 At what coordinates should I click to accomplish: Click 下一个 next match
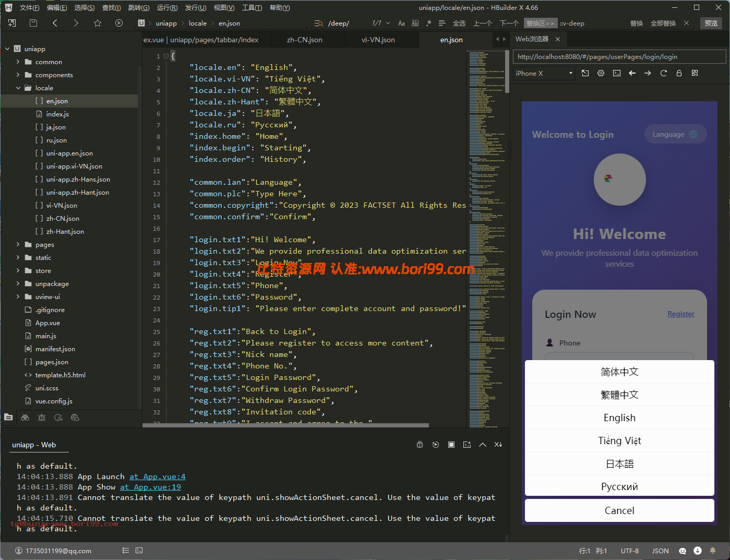[x=509, y=23]
